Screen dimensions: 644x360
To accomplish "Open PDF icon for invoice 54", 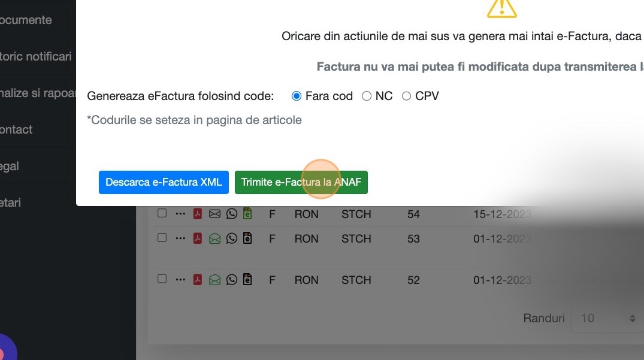I will click(x=198, y=214).
